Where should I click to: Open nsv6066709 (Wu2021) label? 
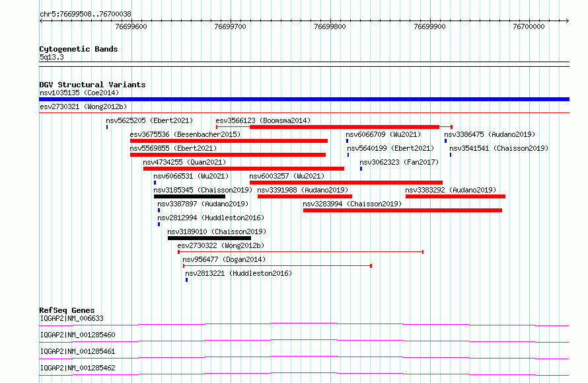coord(383,134)
